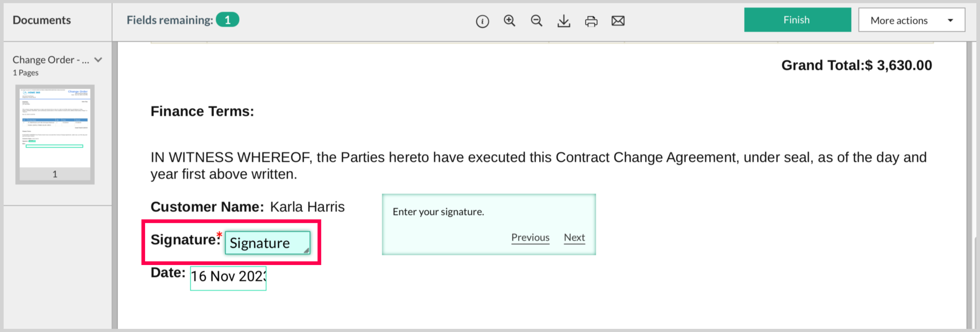The height and width of the screenshot is (332, 980).
Task: Click the Change Order document name
Action: [51, 60]
